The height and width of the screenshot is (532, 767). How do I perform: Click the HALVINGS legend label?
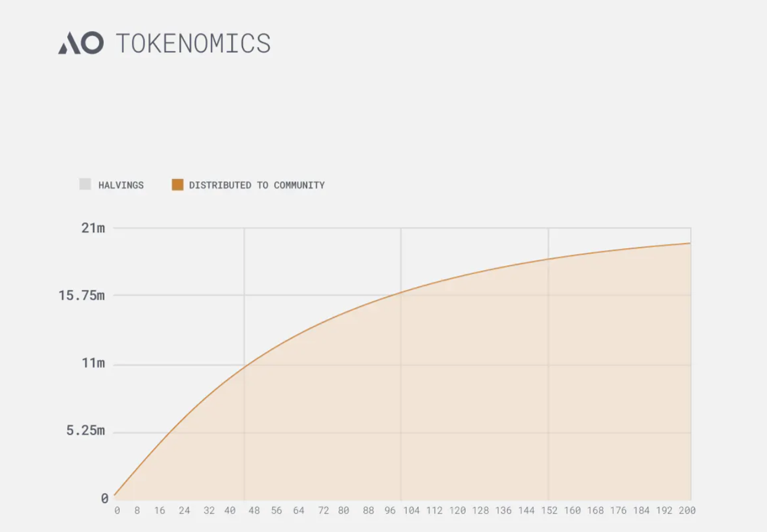click(x=121, y=185)
